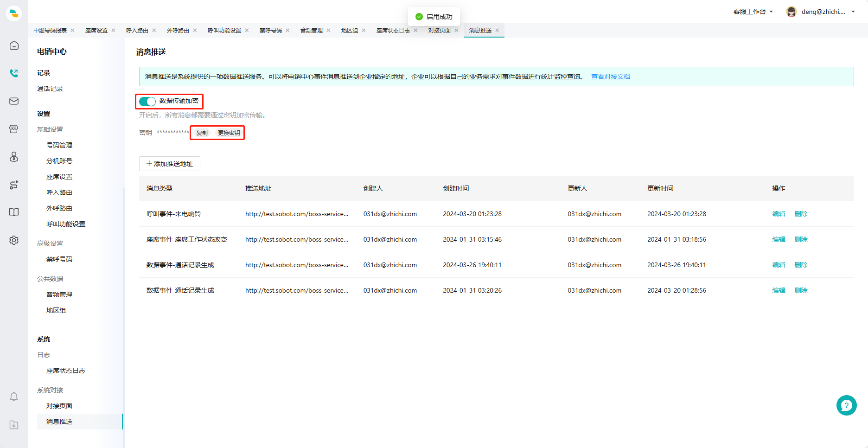Open 座席设置 in the sidebar menu
Screen dimensions: 868x448
tap(59, 177)
